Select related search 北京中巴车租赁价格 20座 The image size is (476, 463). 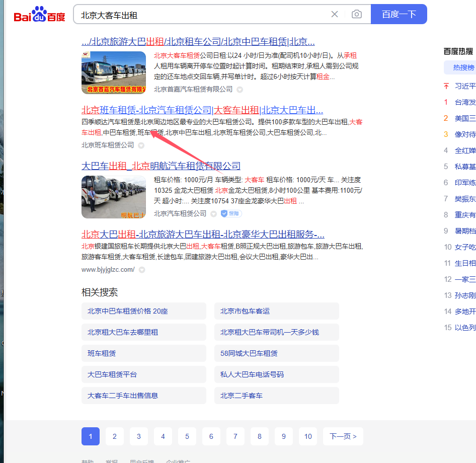[x=143, y=311]
